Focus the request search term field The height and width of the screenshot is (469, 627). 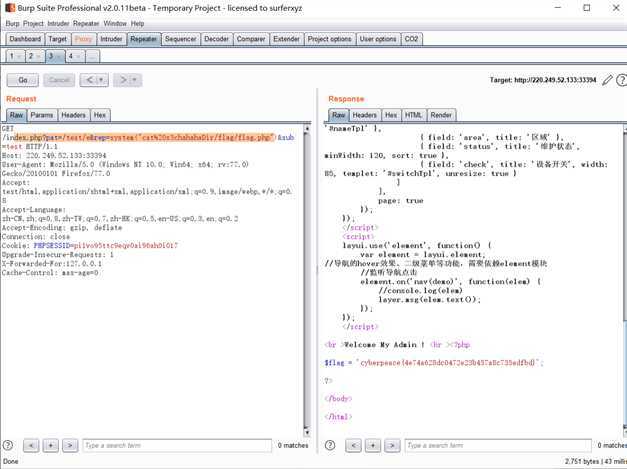tap(177, 445)
